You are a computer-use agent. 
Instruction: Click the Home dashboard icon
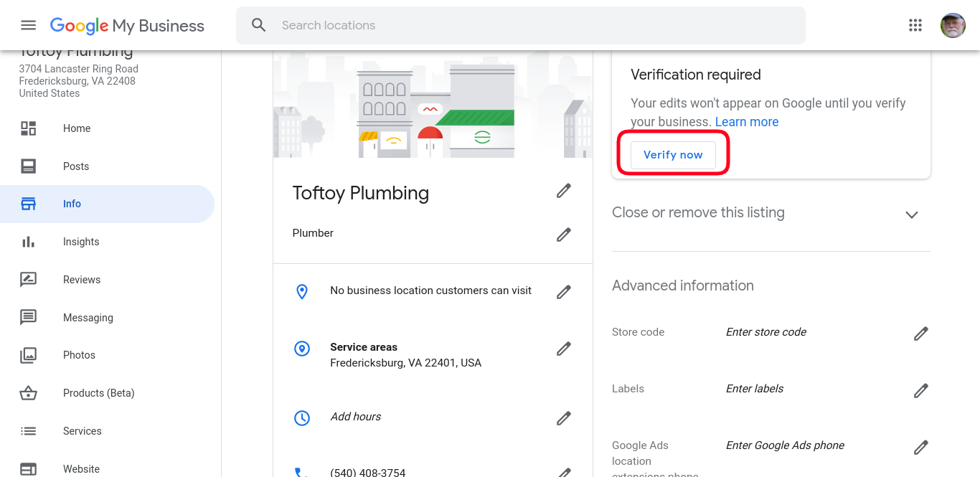pos(28,128)
